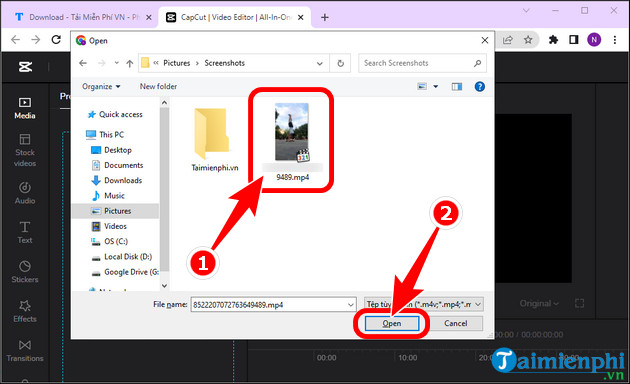Open dialog help button
Screen dimensions: 630x384
coord(479,86)
